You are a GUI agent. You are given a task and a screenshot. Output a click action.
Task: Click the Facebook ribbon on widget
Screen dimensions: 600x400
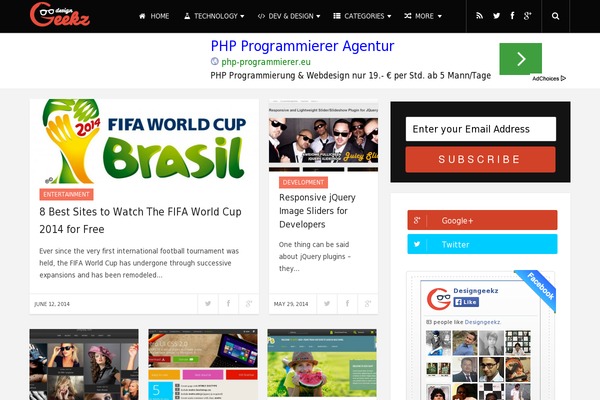click(539, 286)
